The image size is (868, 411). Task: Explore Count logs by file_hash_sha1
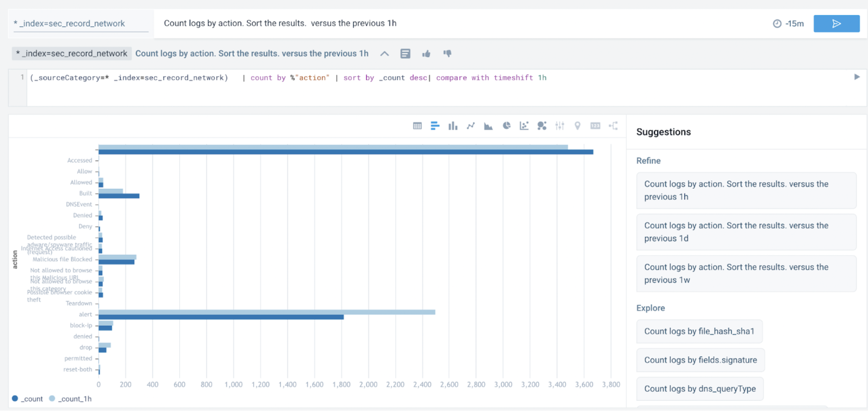pos(699,331)
